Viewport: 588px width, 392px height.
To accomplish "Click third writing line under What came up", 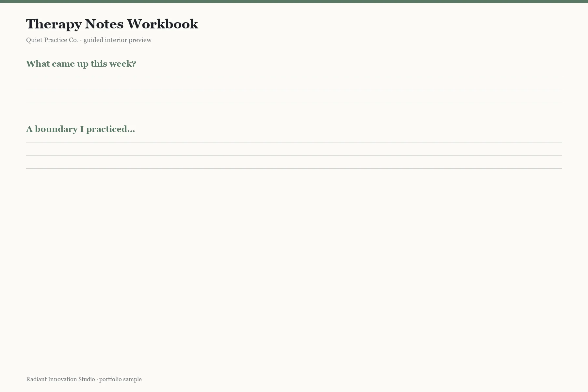I will coord(294,103).
